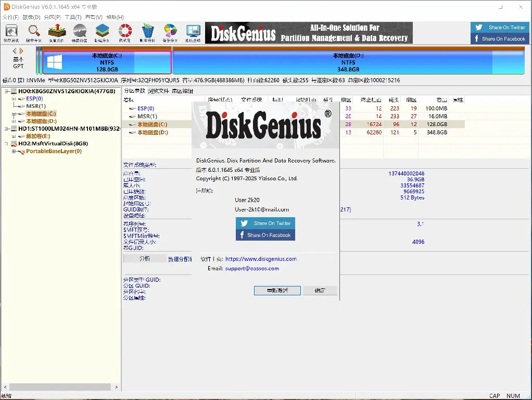Image resolution: width=532 pixels, height=400 pixels.
Task: Select the Quick Partition disk icon
Action: point(80,32)
